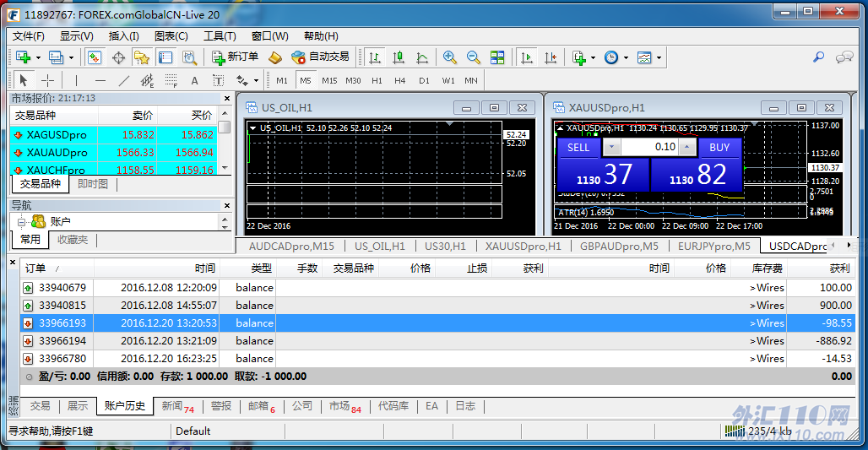Switch timeframe to D1

[x=424, y=80]
